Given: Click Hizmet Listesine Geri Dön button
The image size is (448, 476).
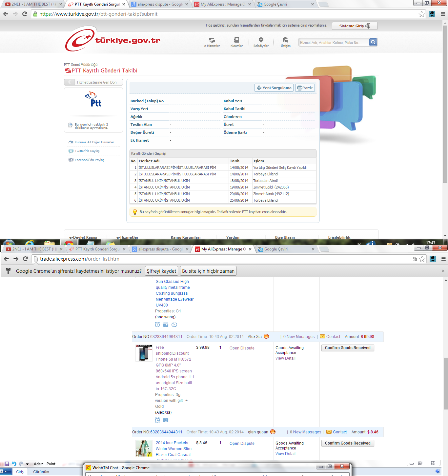Looking at the screenshot, I should coord(93,82).
